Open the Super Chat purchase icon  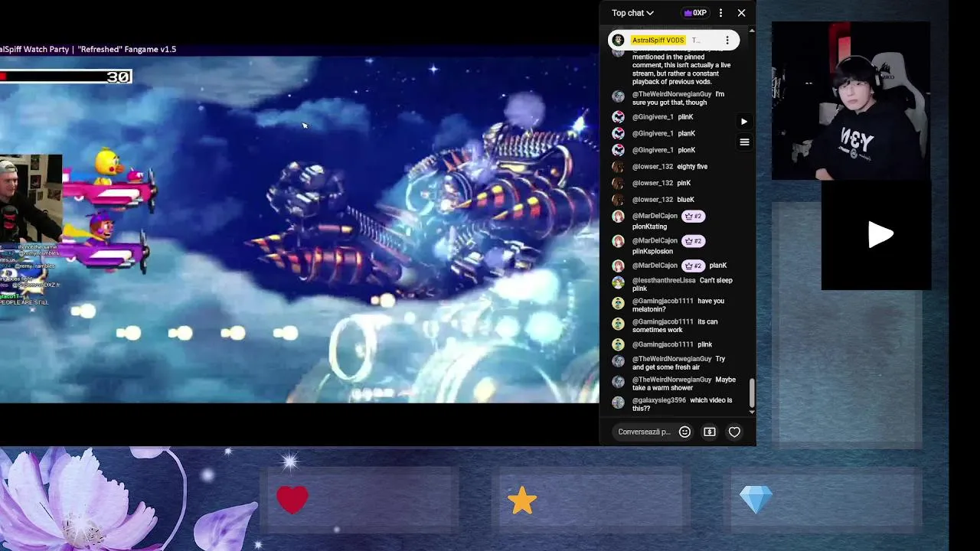tap(710, 432)
